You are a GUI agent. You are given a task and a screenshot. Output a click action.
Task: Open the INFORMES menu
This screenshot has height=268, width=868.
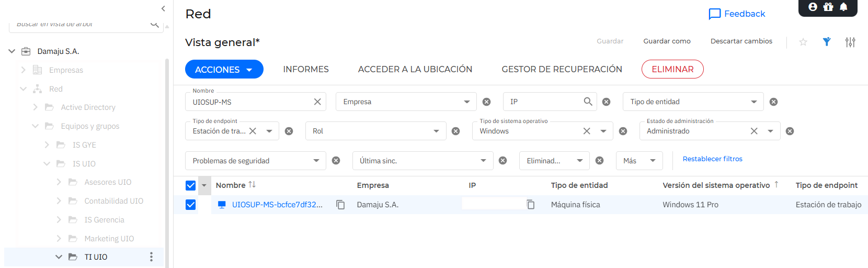[306, 69]
